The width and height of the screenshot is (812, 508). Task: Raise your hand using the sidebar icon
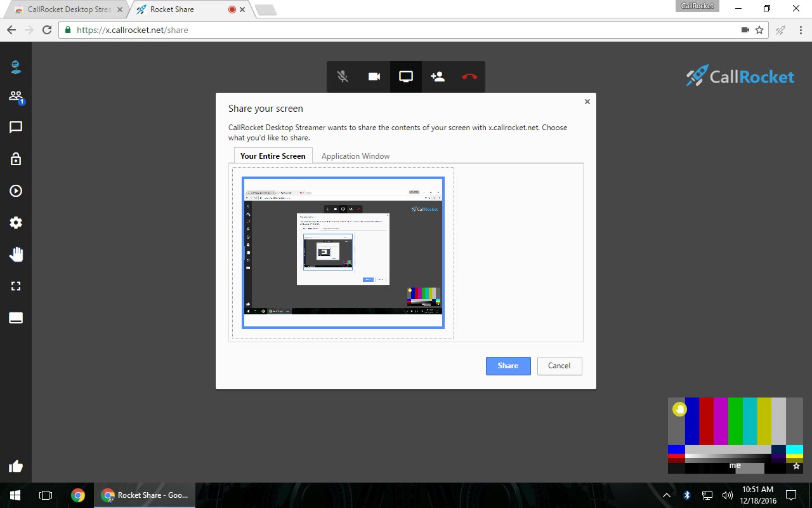[x=16, y=254]
